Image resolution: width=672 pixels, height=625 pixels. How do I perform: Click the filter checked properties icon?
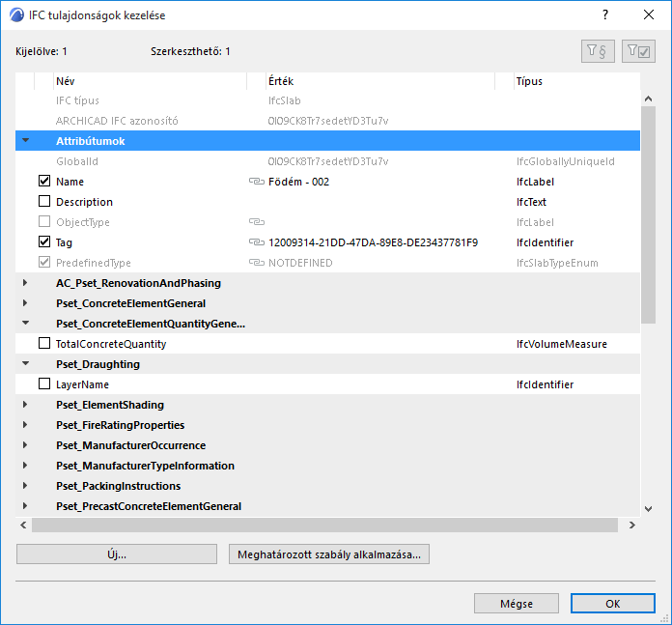tap(638, 51)
